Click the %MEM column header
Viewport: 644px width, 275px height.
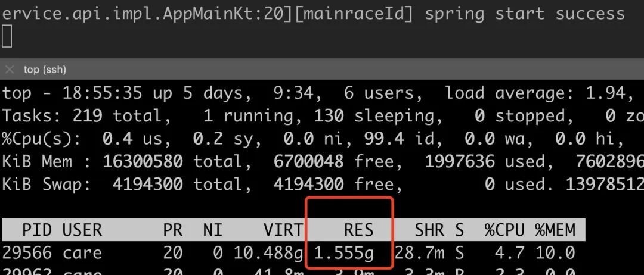555,230
